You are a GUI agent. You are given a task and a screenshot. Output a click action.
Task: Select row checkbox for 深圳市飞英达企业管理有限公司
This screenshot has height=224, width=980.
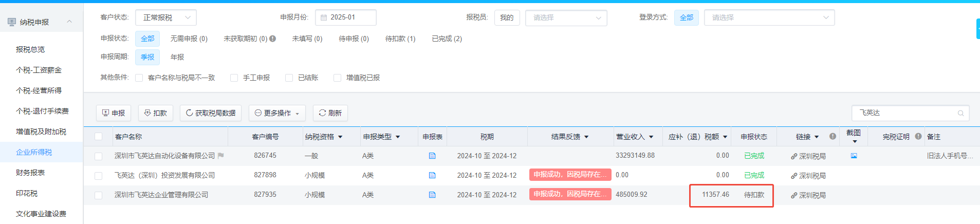[x=99, y=195]
